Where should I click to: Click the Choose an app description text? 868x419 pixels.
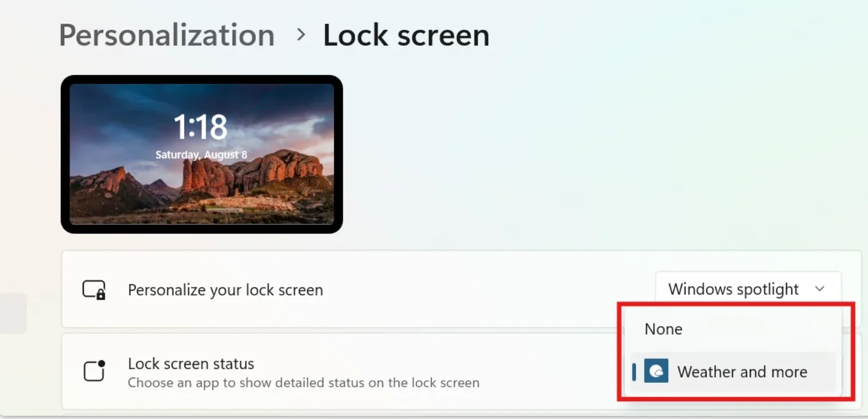(x=303, y=383)
